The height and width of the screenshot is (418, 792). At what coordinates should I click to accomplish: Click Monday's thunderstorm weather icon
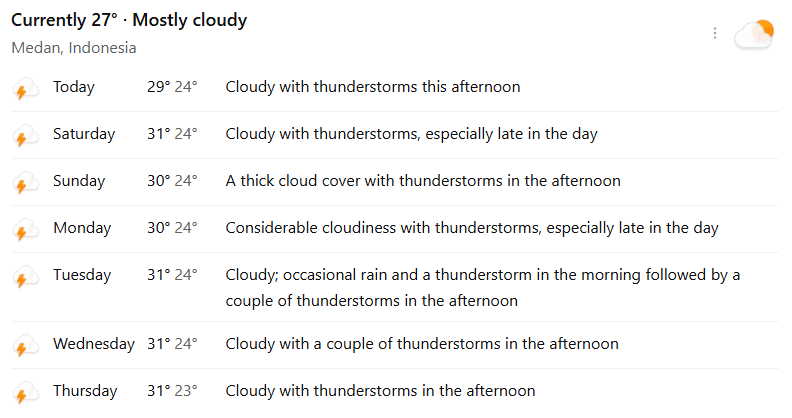click(x=25, y=230)
